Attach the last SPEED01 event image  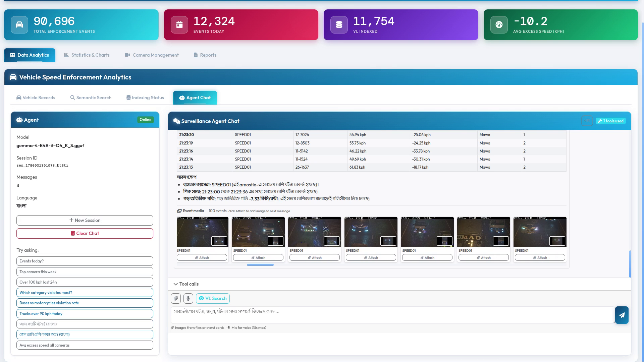540,257
